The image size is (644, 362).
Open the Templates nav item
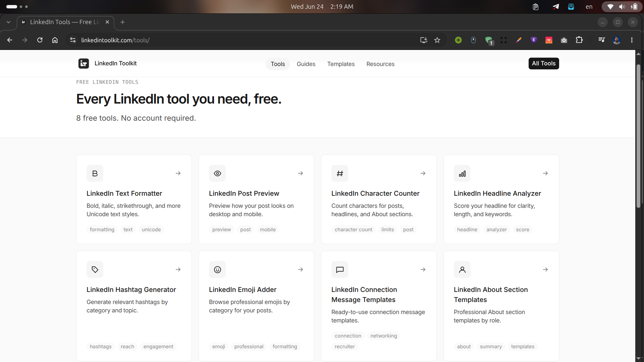(341, 64)
